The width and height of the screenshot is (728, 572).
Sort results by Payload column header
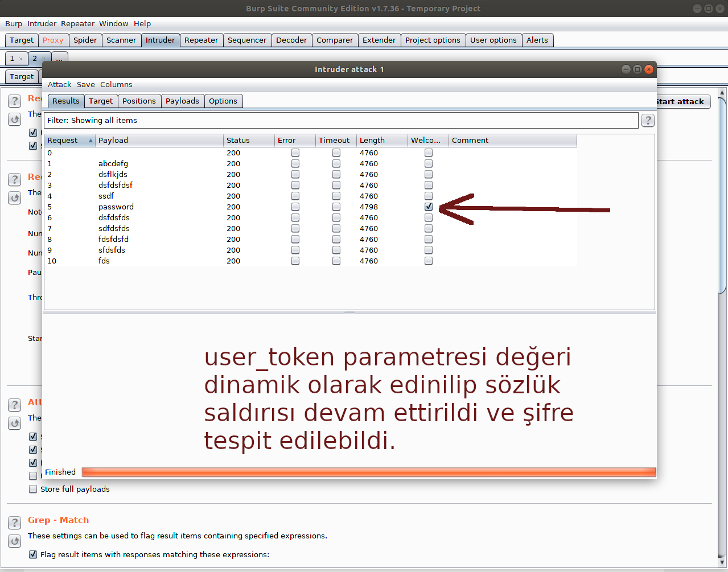pyautogui.click(x=159, y=141)
